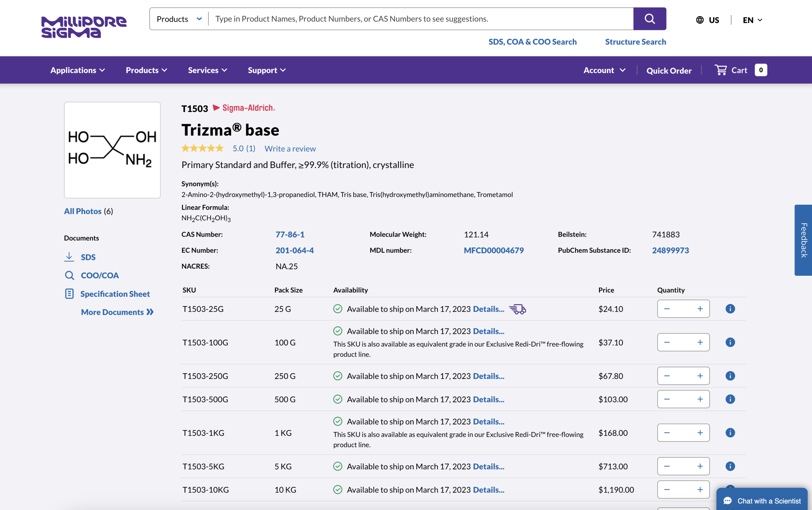Screen dimensions: 812x510
Task: Click the Specification Sheet document icon
Action: [69, 293]
